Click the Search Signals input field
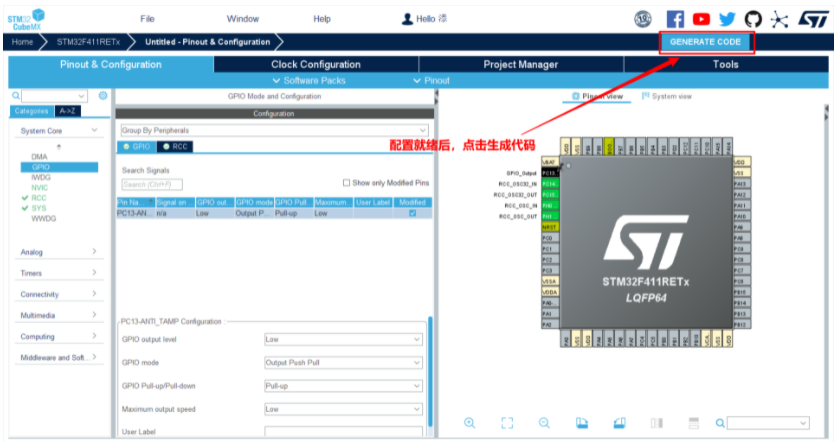This screenshot has height=442, width=834. (152, 184)
